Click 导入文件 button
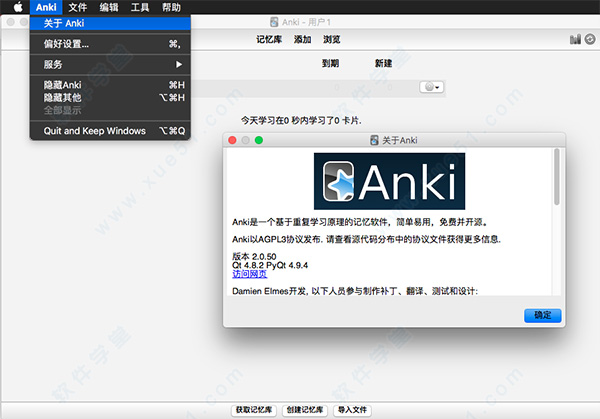Screen dimensions: 600x419 tap(352, 410)
